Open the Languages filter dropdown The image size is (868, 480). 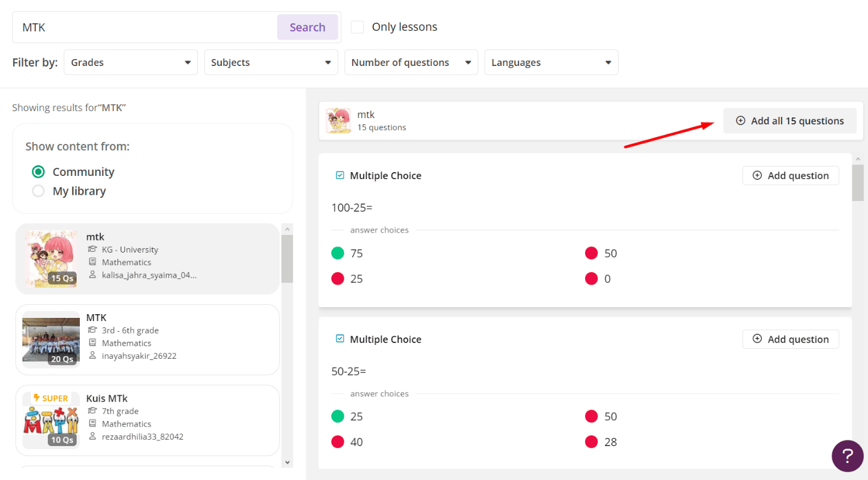[551, 62]
